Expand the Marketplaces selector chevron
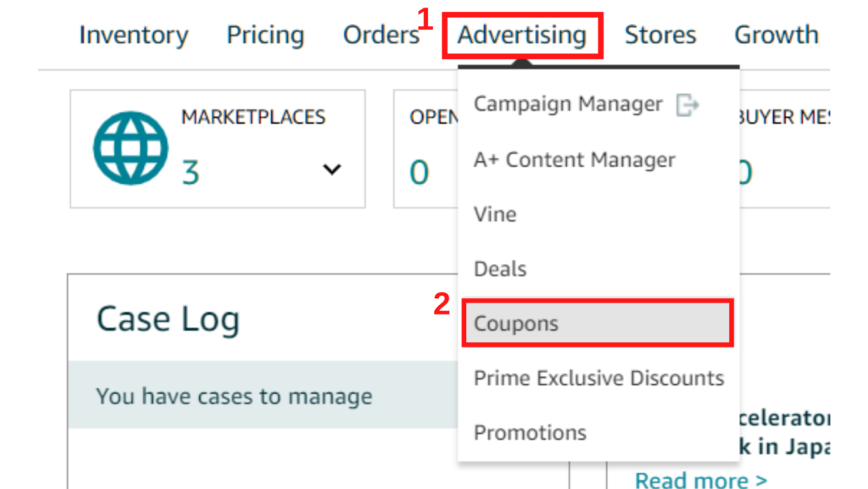The width and height of the screenshot is (868, 489). pos(331,169)
